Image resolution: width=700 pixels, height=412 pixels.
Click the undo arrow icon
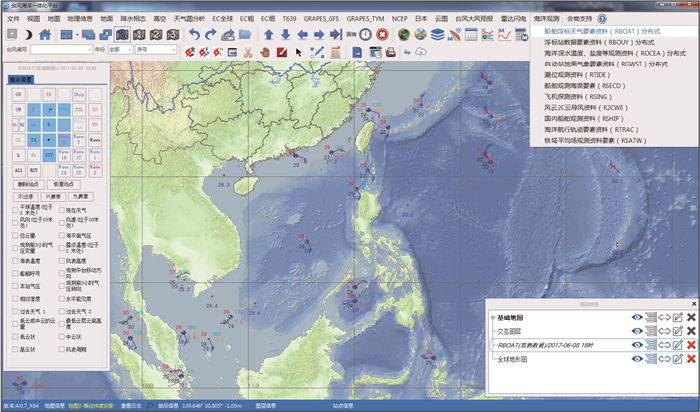[x=193, y=35]
